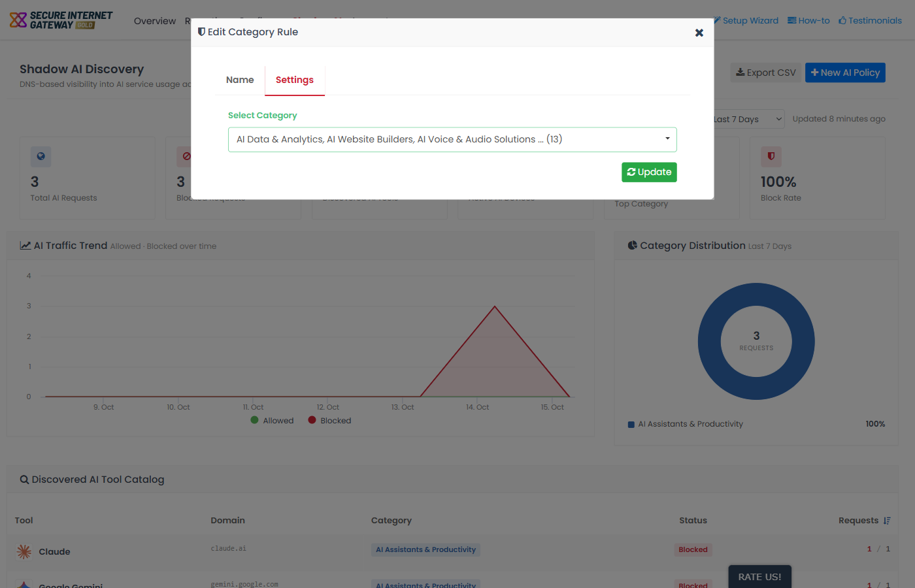Click the Blocked status badge for Claude
Viewport: 915px width, 588px height.
tap(693, 549)
